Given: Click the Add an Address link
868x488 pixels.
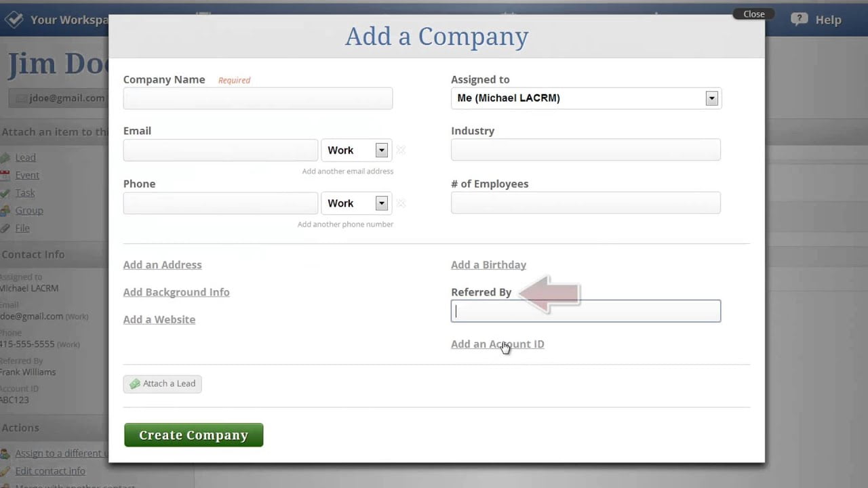Looking at the screenshot, I should (x=162, y=265).
